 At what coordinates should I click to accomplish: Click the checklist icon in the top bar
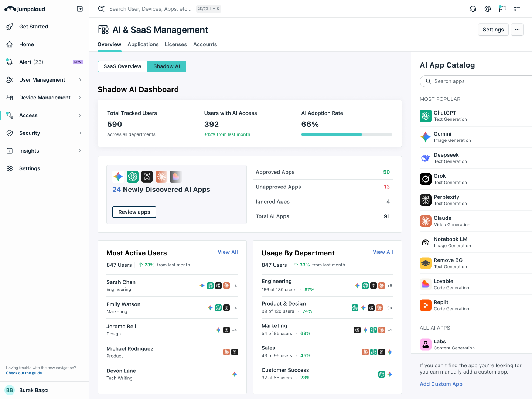[x=517, y=8]
